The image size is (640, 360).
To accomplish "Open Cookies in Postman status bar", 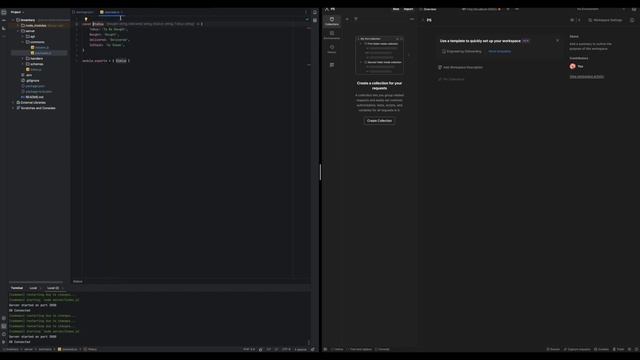I will point(602,349).
